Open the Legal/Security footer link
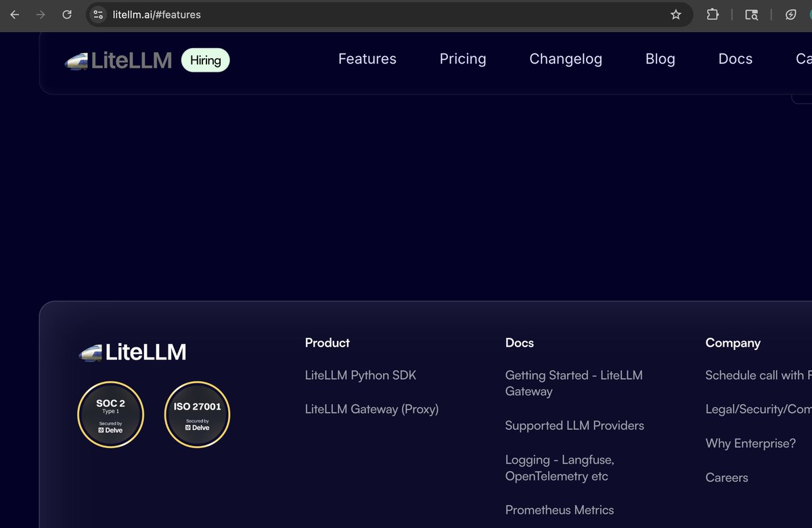This screenshot has width=812, height=528. (x=759, y=409)
